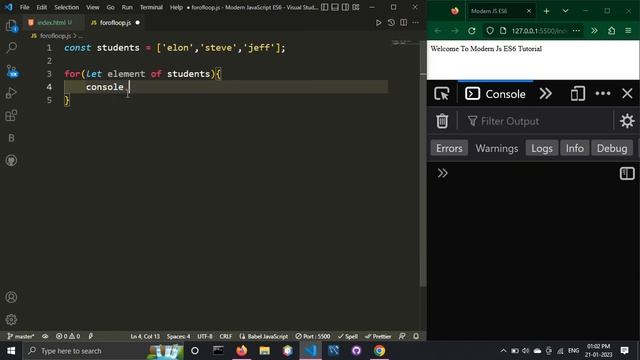Toggle the secondary sidebar layout icon

345,7
